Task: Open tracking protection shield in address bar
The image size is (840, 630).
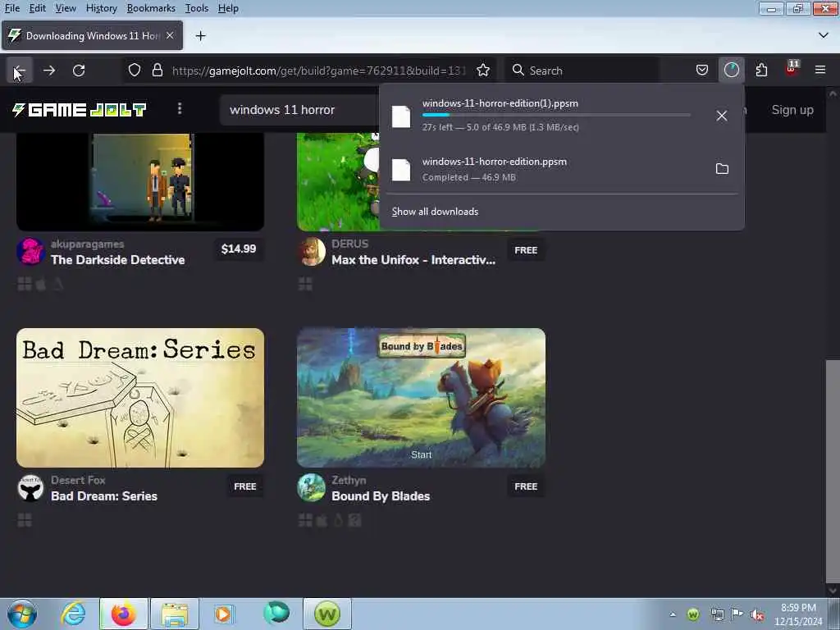Action: point(135,71)
